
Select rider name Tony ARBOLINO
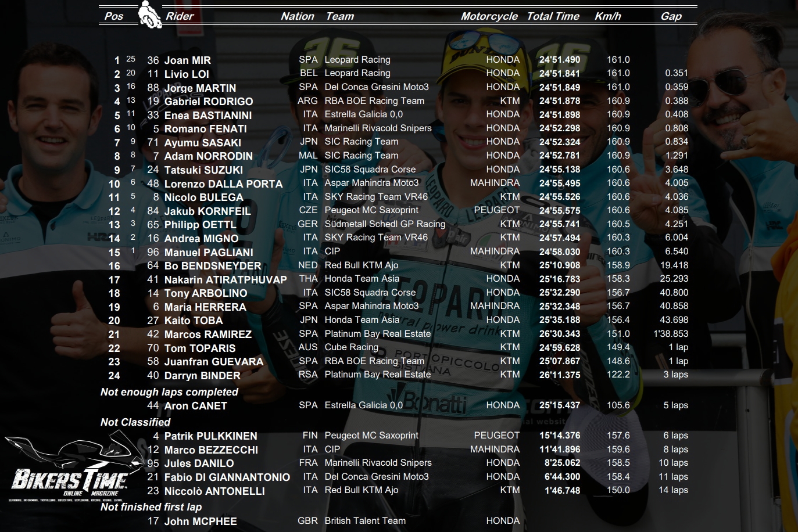coord(206,293)
